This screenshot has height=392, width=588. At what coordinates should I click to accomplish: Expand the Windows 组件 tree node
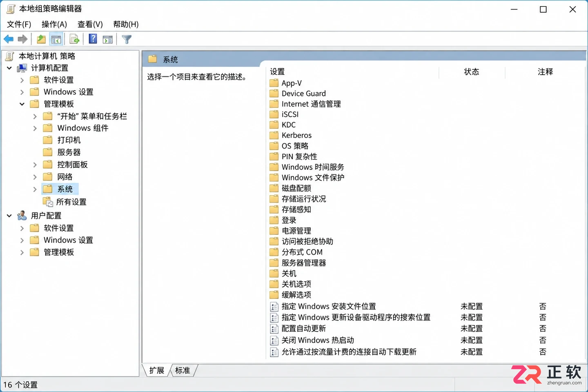[35, 128]
